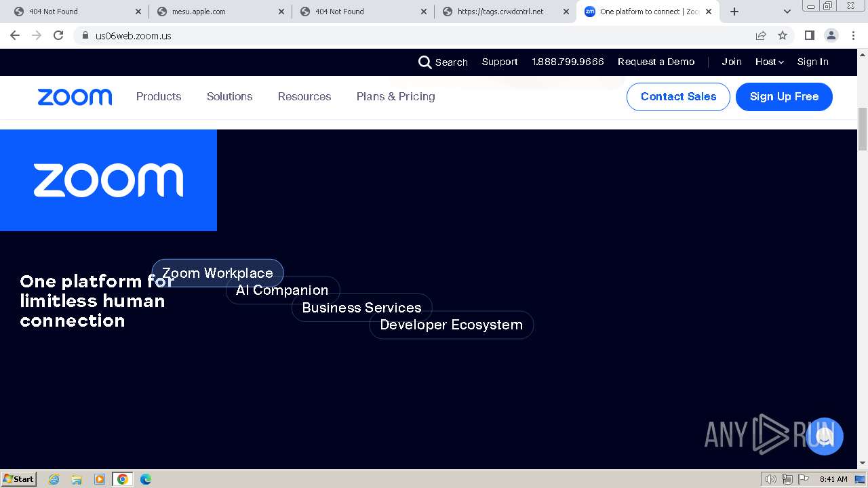
Task: Click Sign Up Free button
Action: [x=784, y=96]
